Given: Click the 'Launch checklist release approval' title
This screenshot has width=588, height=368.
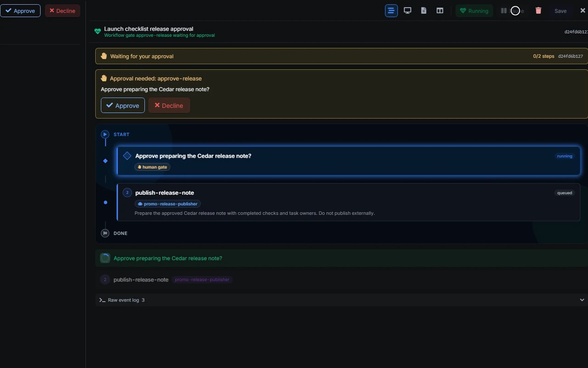Looking at the screenshot, I should click(x=149, y=29).
